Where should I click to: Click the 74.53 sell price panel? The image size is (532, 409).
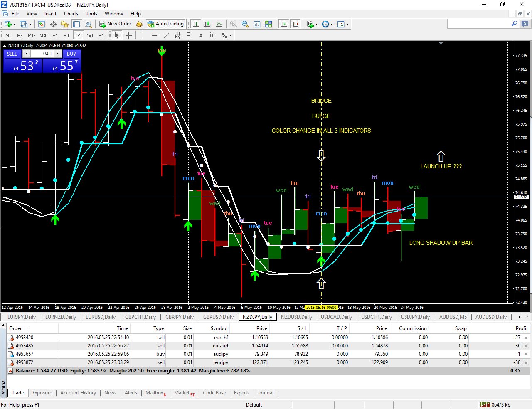[22, 66]
